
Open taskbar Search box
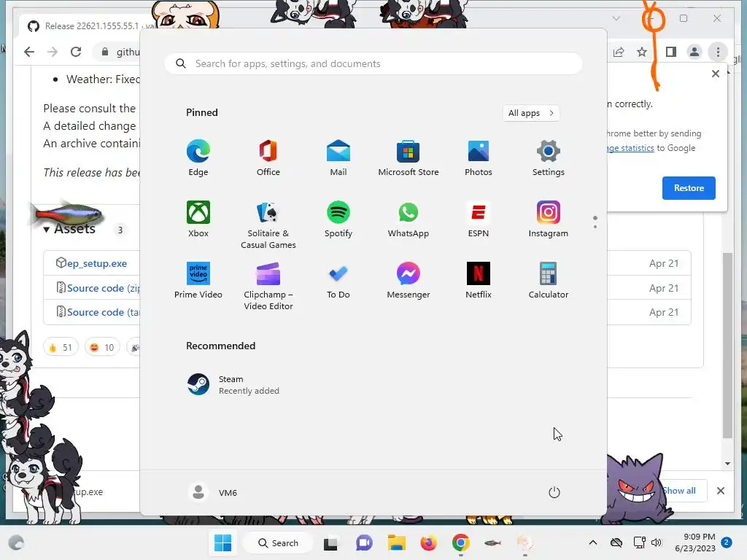click(x=278, y=542)
